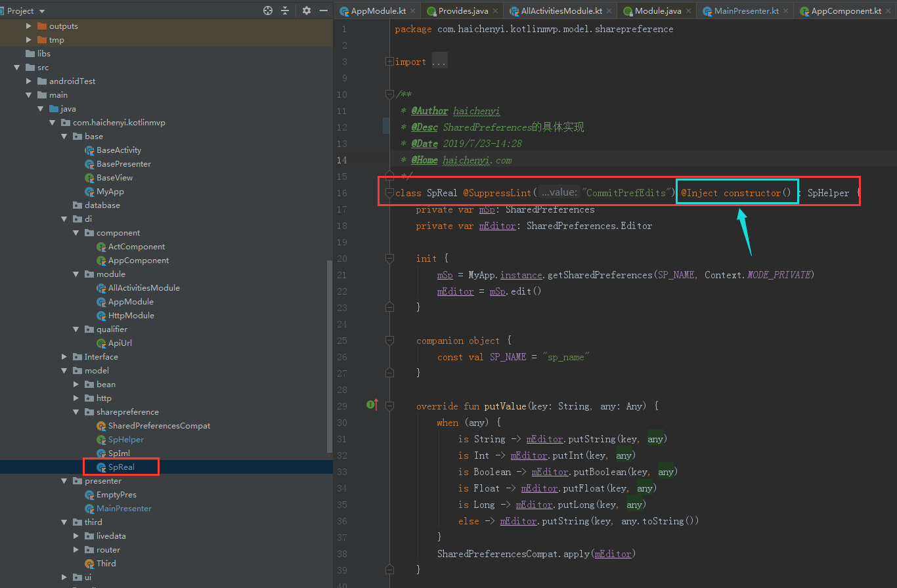
Task: Click the SpHelper supertype in class declaration
Action: (828, 193)
